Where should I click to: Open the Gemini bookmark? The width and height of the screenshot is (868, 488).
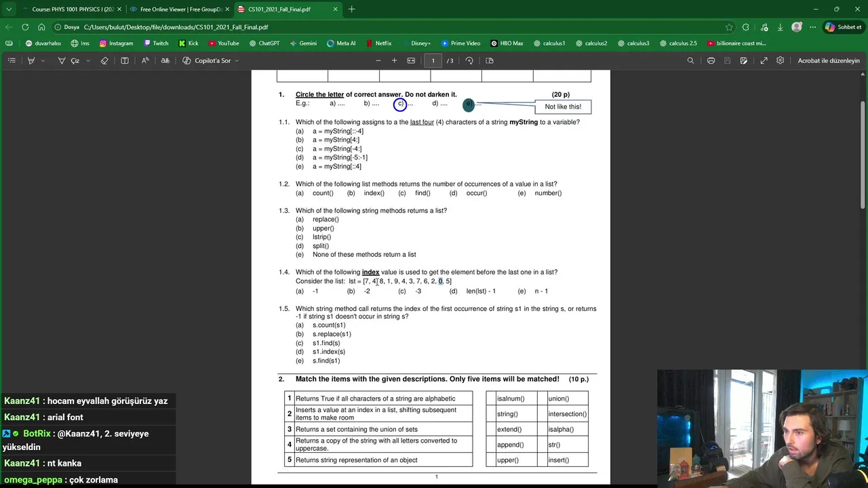point(303,43)
